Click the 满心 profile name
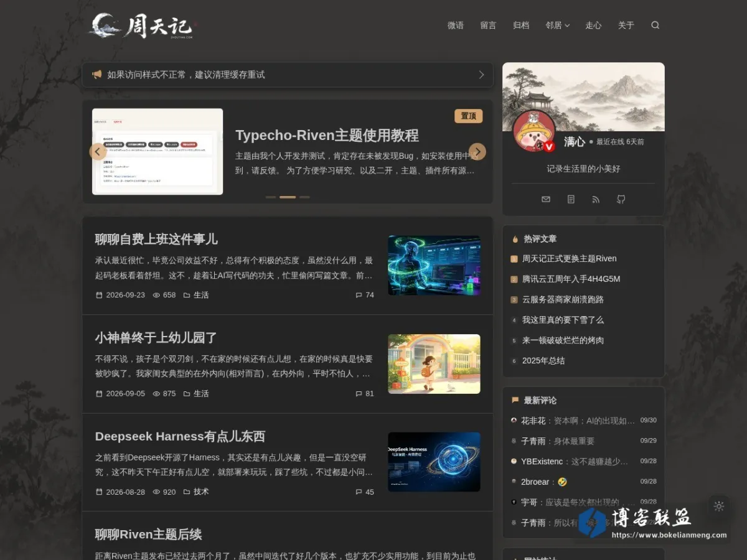Screen dimensions: 747x560 click(574, 142)
